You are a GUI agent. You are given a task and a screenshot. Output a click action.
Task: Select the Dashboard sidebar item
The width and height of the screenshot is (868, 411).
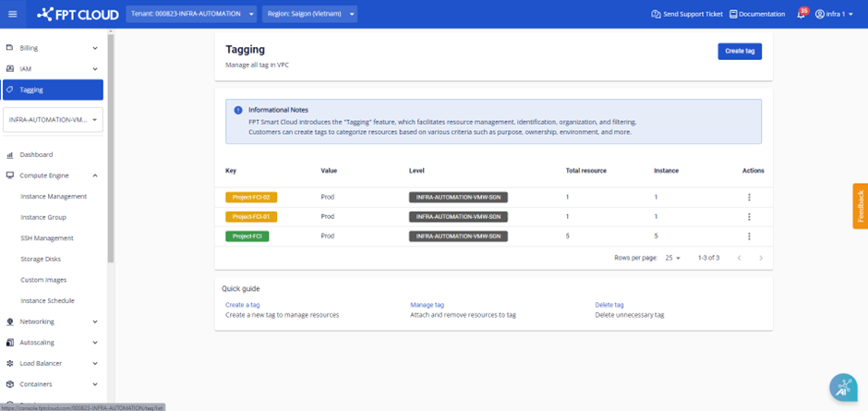[x=36, y=155]
